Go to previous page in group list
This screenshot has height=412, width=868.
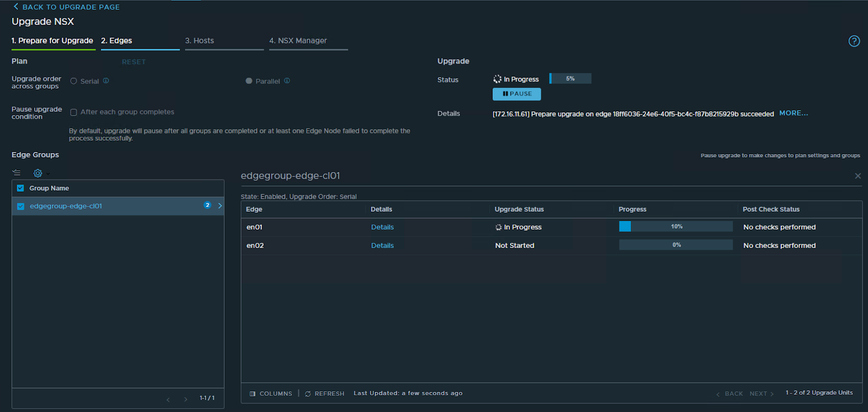(168, 400)
